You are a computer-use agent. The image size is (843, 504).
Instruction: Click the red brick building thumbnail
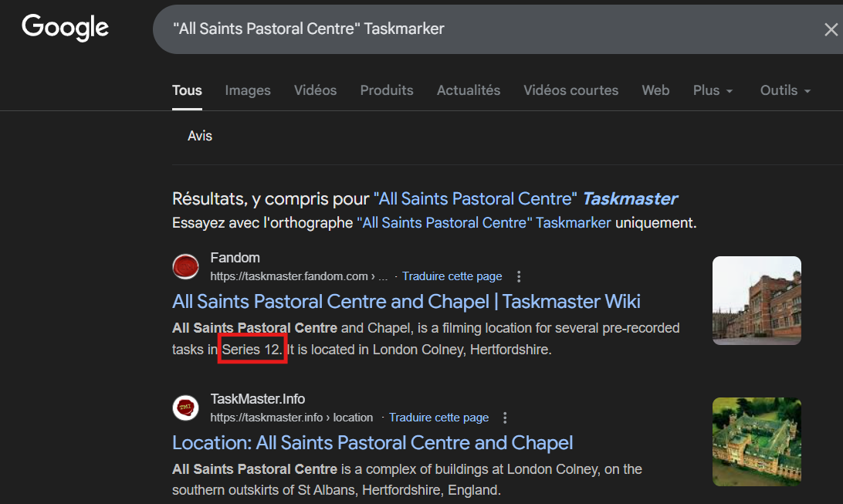[756, 300]
